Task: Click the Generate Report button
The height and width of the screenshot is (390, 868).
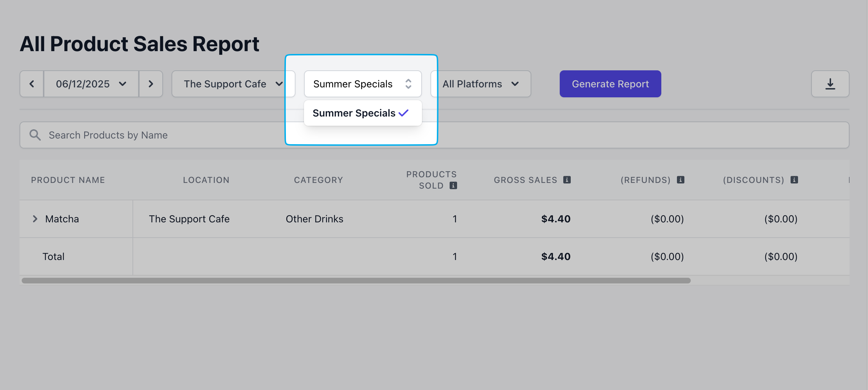Action: tap(610, 84)
